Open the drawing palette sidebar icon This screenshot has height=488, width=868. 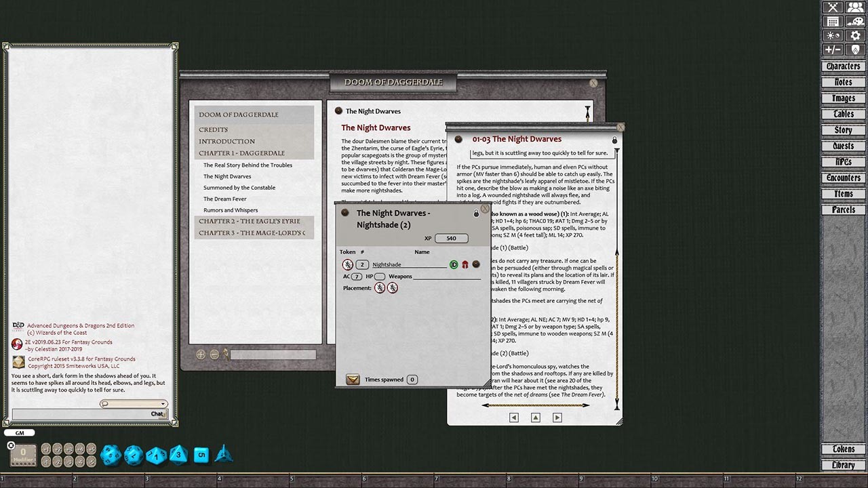coord(854,21)
